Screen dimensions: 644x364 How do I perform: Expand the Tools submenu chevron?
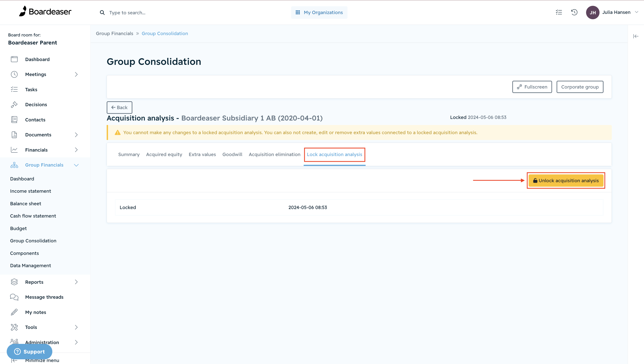pos(76,327)
